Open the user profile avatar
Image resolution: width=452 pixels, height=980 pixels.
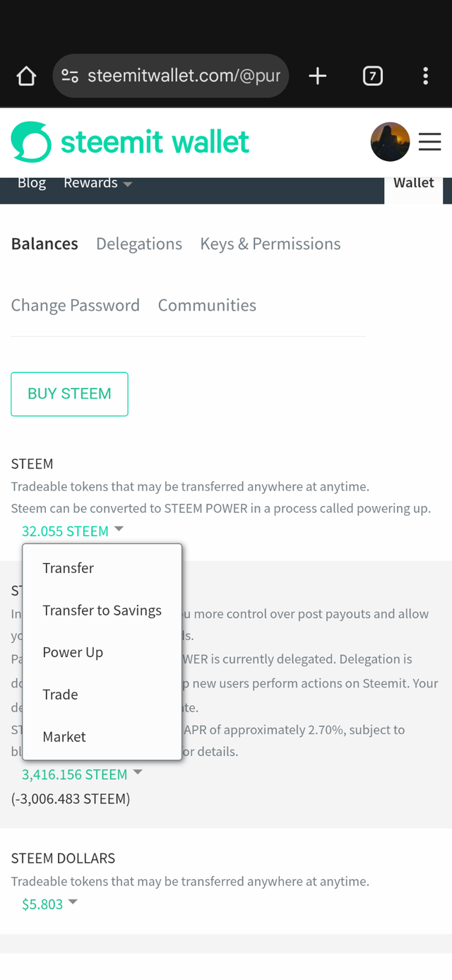click(390, 142)
